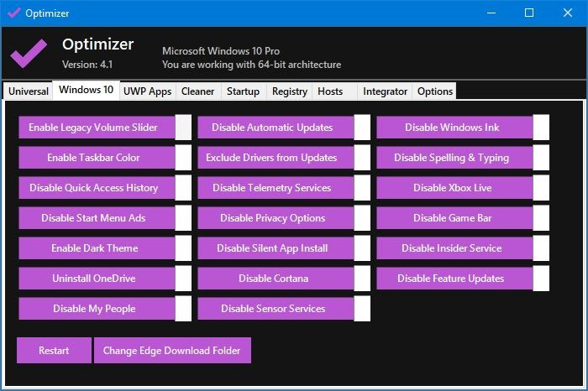588x391 pixels.
Task: Click Disable Spelling & Typing button
Action: click(x=454, y=158)
